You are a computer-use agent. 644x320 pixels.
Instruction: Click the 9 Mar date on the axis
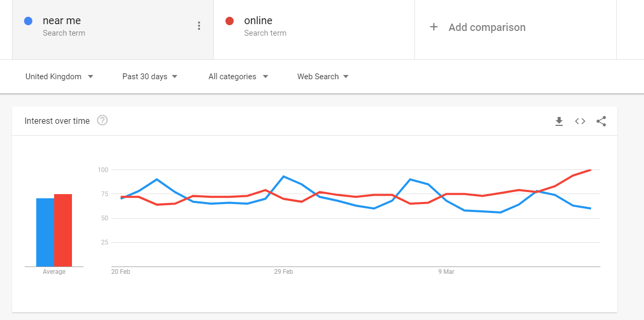pos(446,272)
